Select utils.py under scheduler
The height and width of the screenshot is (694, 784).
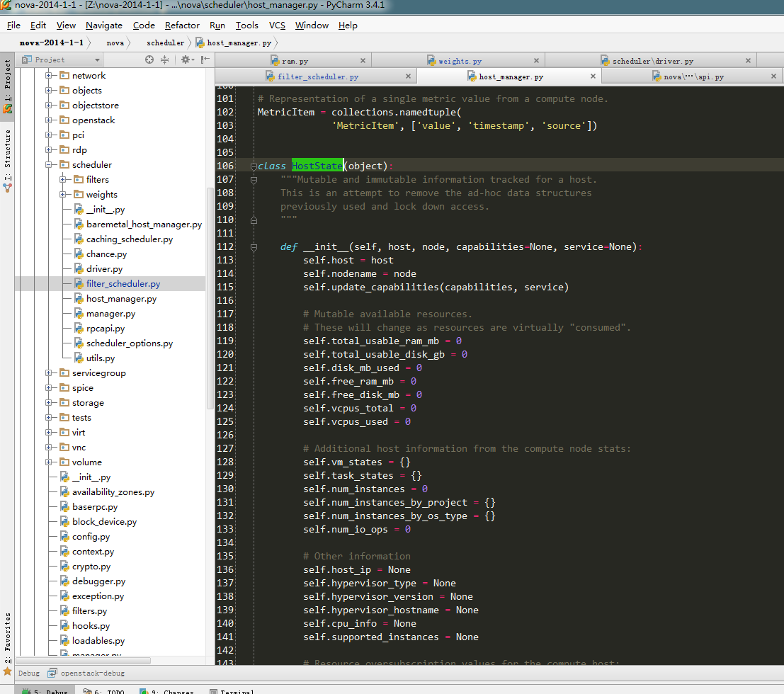[x=101, y=358]
